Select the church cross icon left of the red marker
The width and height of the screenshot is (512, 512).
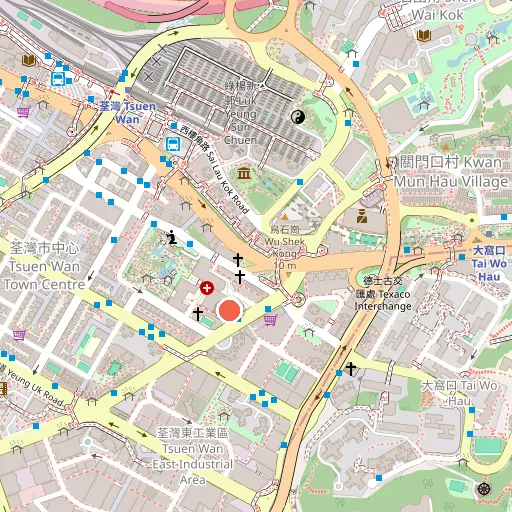point(198,314)
